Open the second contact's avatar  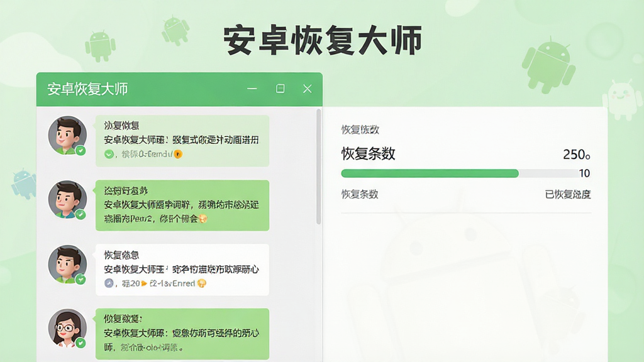click(67, 199)
